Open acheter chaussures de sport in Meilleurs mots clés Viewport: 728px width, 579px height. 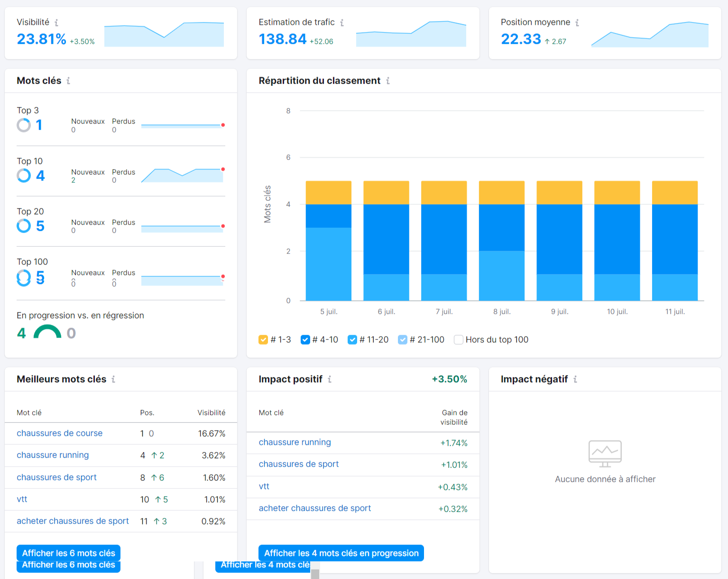click(x=73, y=521)
